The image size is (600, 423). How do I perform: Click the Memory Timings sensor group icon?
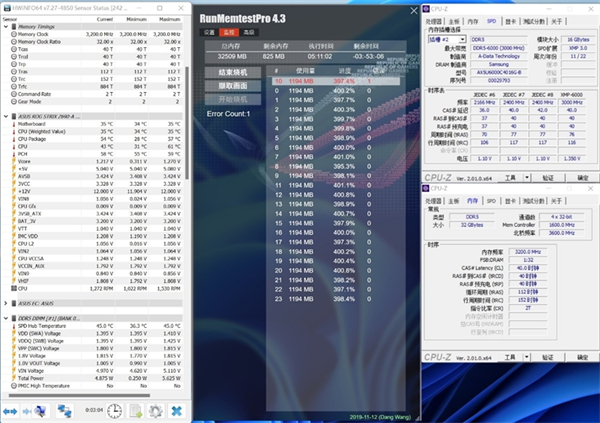point(12,27)
